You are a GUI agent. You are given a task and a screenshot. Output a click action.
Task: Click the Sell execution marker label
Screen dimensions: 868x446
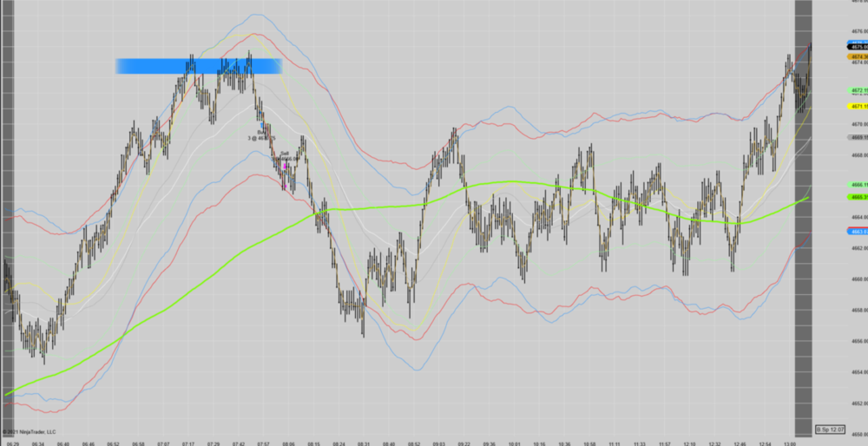[284, 154]
